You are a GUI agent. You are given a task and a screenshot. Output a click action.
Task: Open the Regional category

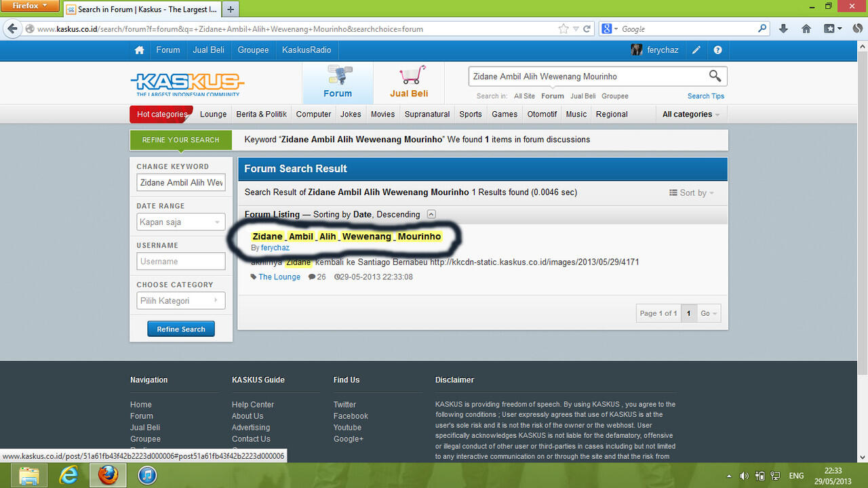(612, 114)
